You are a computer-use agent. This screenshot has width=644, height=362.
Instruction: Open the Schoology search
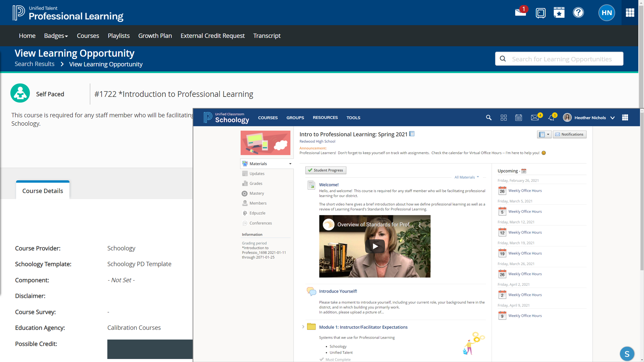489,118
